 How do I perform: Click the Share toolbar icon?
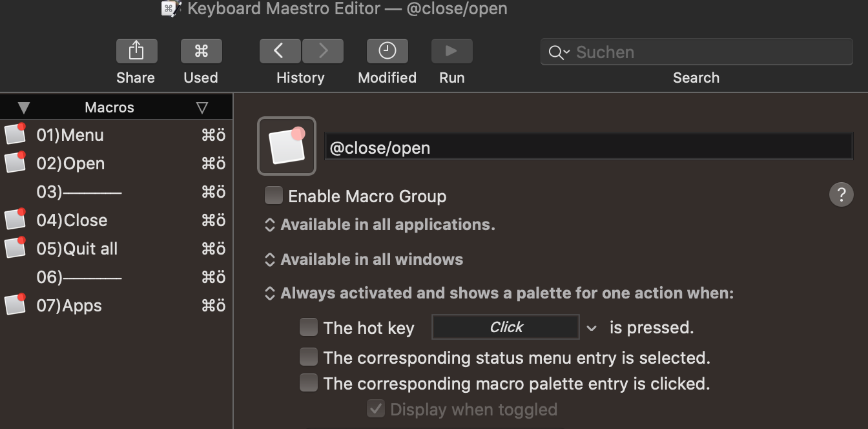(x=136, y=51)
